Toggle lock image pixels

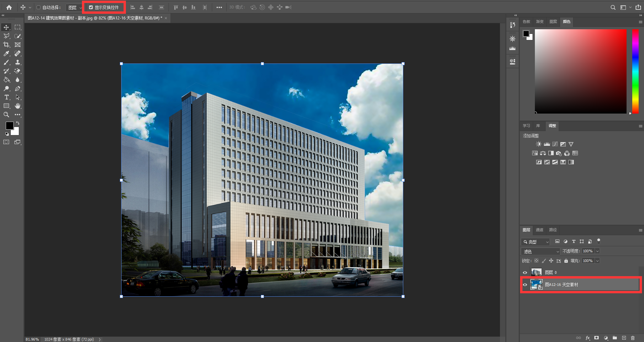point(544,261)
